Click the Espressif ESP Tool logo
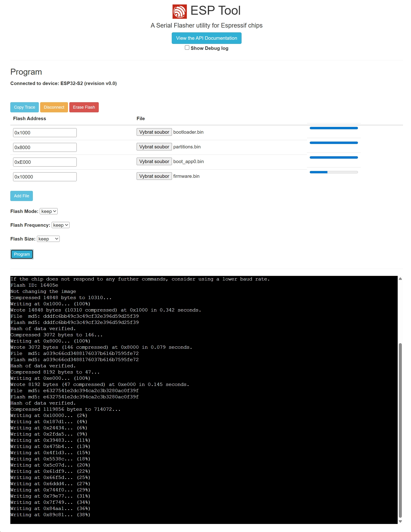Screen dimensions: 411x532 point(179,11)
